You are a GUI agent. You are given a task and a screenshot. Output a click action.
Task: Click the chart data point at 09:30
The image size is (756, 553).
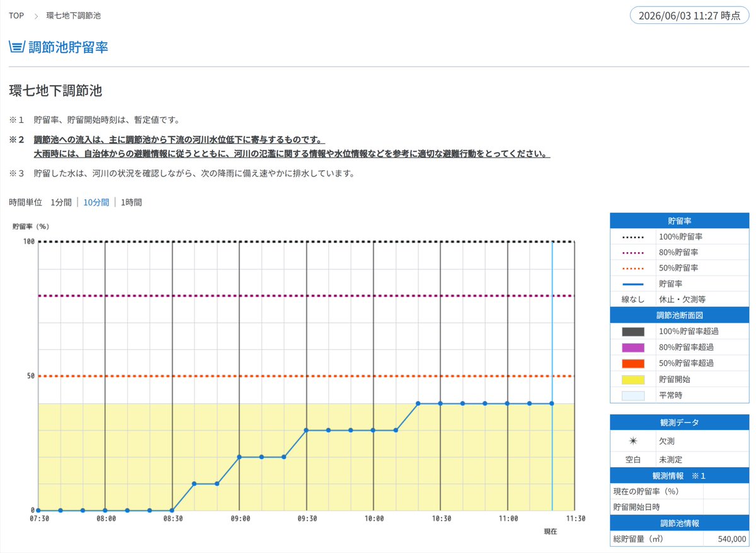coord(306,430)
